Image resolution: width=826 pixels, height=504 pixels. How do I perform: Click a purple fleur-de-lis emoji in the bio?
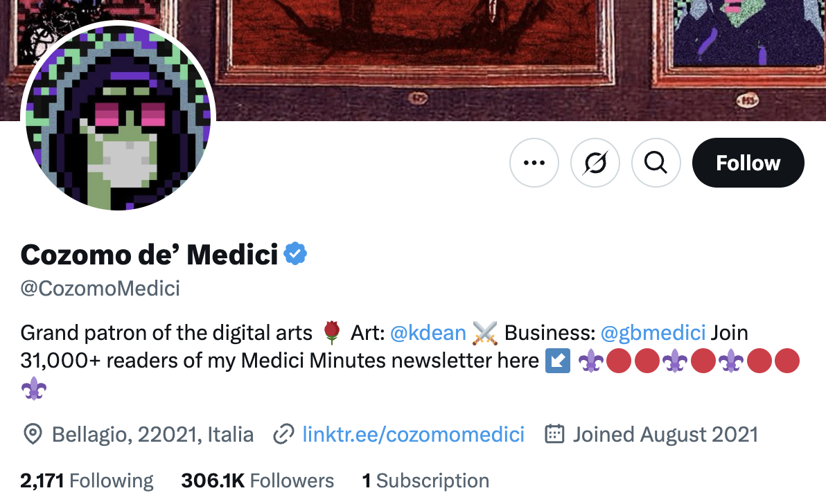coord(590,361)
